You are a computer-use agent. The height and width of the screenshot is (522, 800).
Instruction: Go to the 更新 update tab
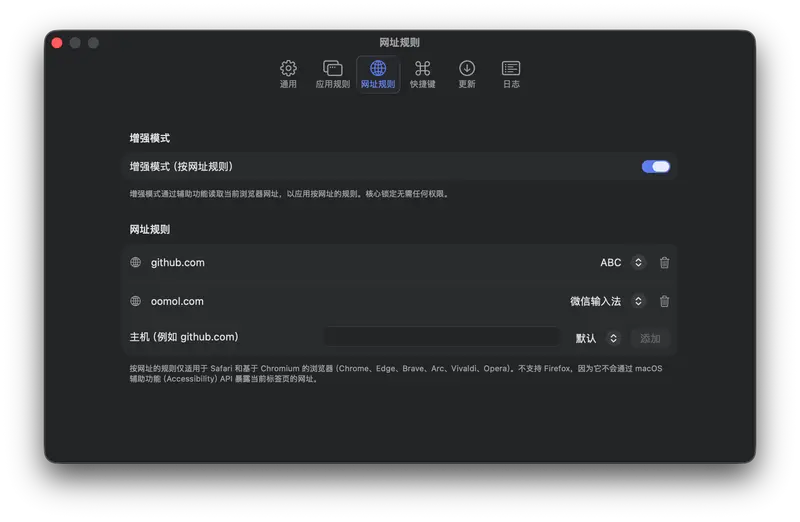click(467, 74)
